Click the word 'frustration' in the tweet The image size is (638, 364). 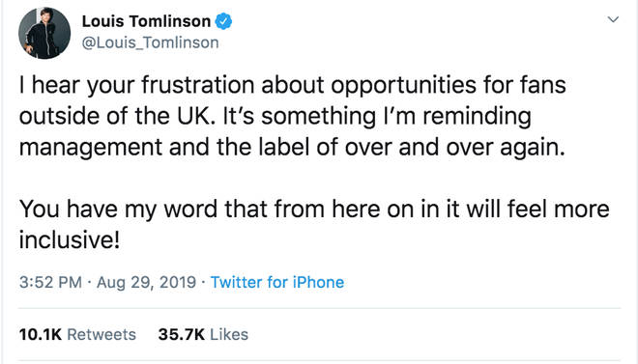pos(198,85)
